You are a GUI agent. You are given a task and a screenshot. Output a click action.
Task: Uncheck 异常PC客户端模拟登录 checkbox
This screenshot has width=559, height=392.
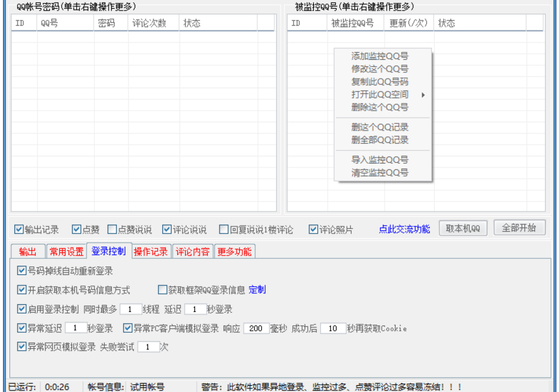click(128, 328)
